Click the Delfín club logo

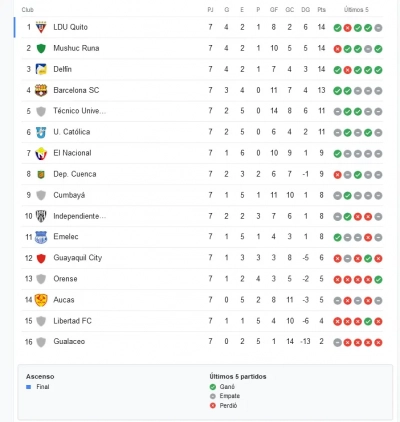point(41,69)
